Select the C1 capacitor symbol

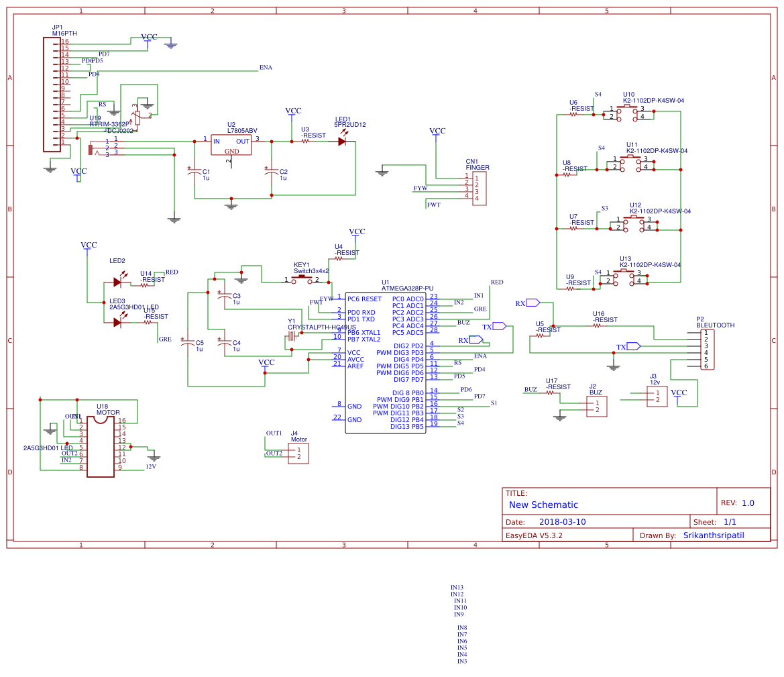[194, 172]
